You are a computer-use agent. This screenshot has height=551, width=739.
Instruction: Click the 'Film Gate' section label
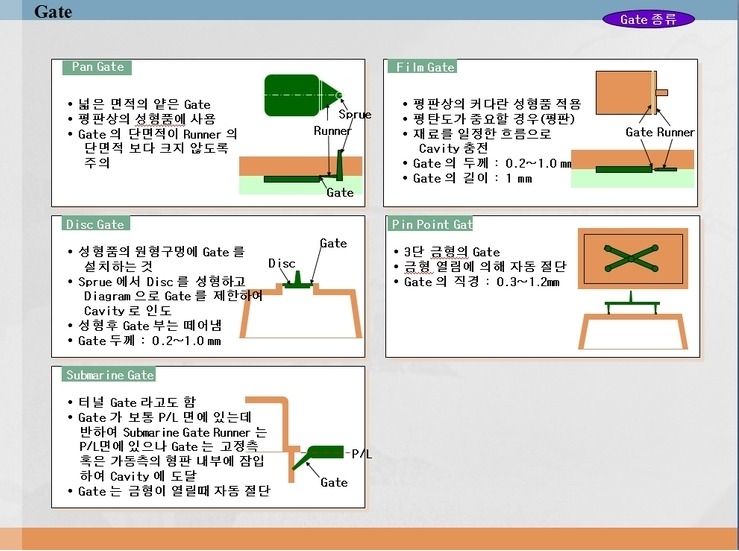[x=422, y=67]
